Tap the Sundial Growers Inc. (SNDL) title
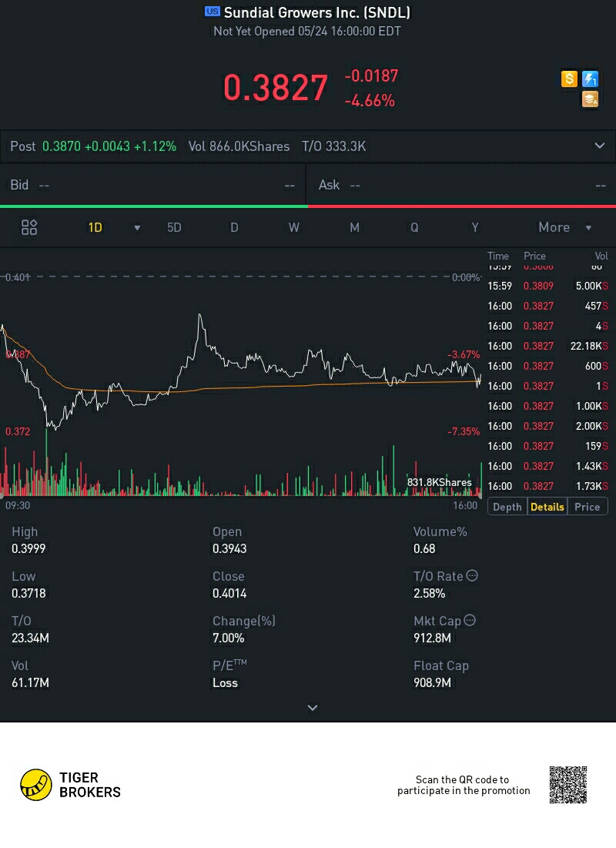 (317, 12)
